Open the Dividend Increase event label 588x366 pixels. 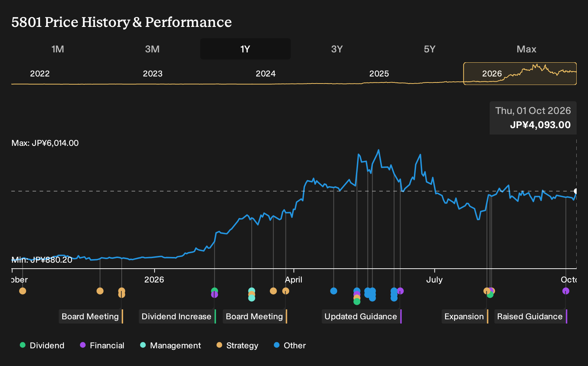point(177,316)
